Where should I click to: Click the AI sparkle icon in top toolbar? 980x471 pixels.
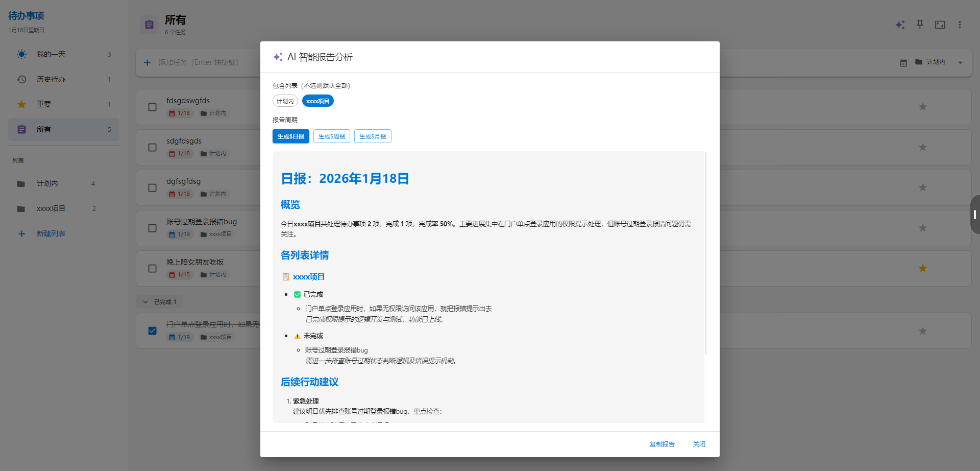(x=900, y=25)
